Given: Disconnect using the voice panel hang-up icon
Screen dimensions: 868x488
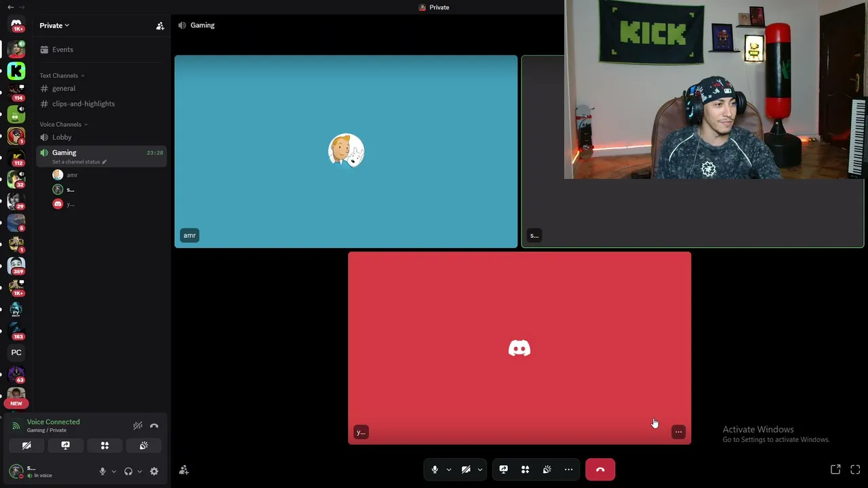Looking at the screenshot, I should tap(154, 426).
